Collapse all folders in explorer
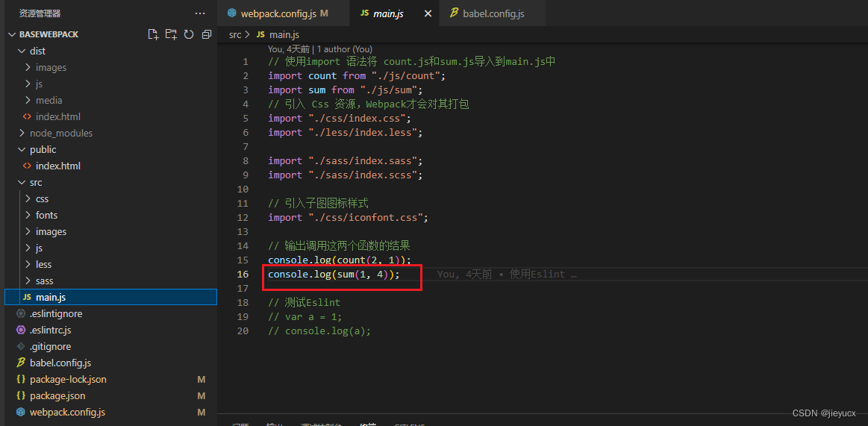This screenshot has width=868, height=426. coord(207,34)
